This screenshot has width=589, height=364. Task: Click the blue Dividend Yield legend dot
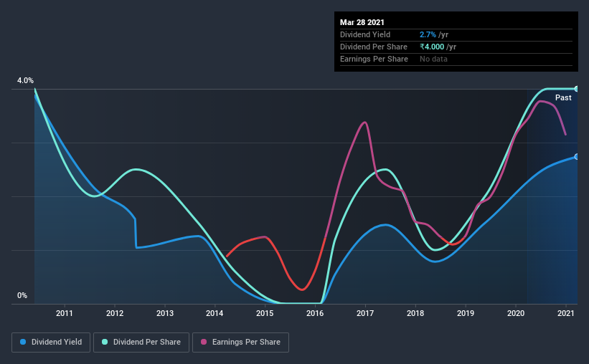click(x=23, y=342)
